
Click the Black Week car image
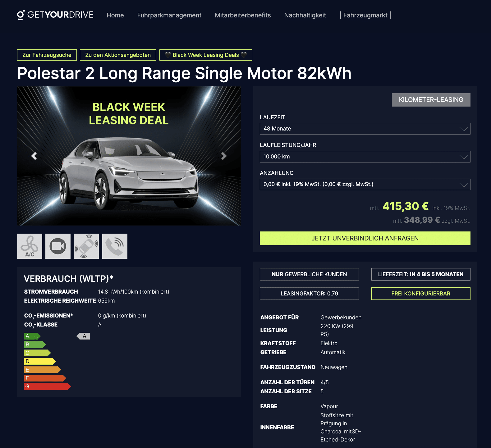(x=129, y=156)
